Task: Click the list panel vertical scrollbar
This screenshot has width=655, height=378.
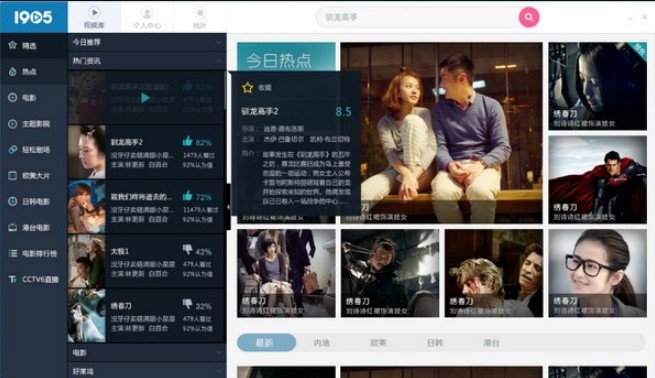Action: click(x=226, y=90)
